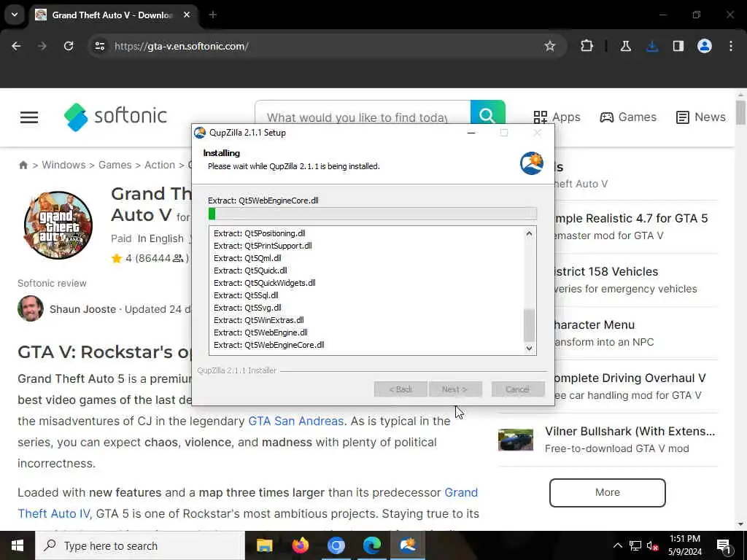The width and height of the screenshot is (747, 560).
Task: Click the home breadcrumb icon
Action: coord(23,166)
